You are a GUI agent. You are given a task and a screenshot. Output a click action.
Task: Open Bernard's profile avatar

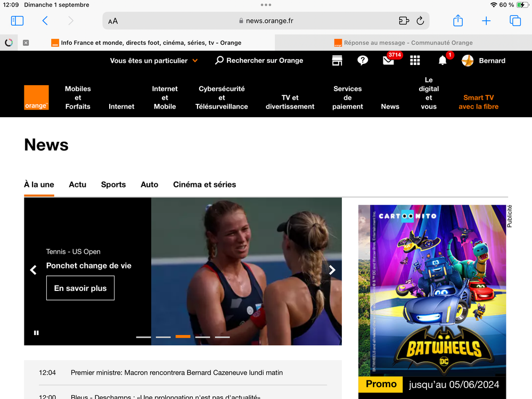click(x=468, y=61)
